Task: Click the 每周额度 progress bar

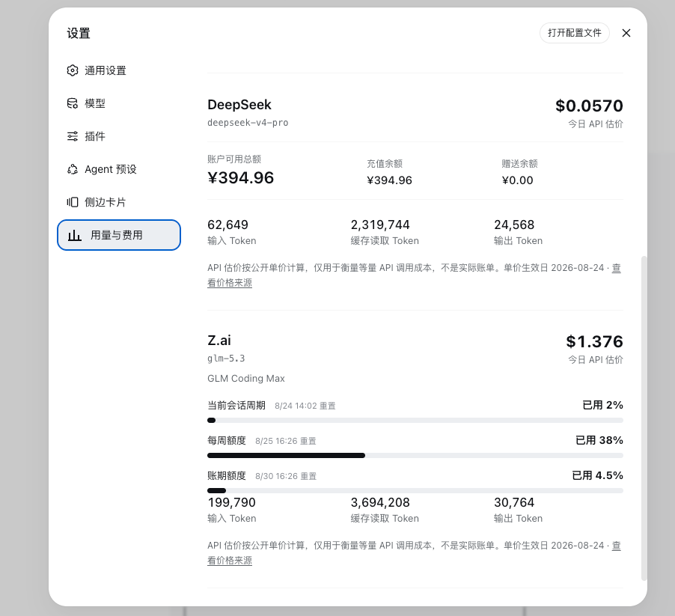Action: coord(415,455)
